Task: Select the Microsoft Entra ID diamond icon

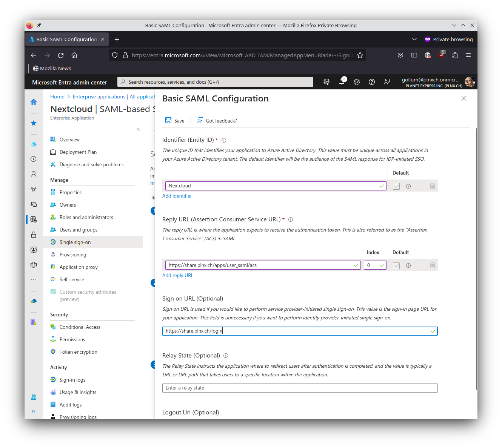Action: [x=33, y=144]
